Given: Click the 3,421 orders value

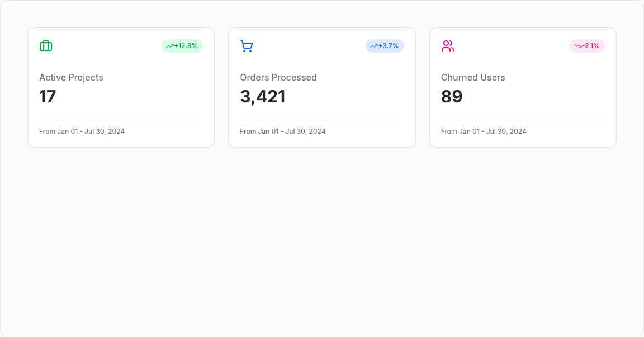Looking at the screenshot, I should (263, 97).
